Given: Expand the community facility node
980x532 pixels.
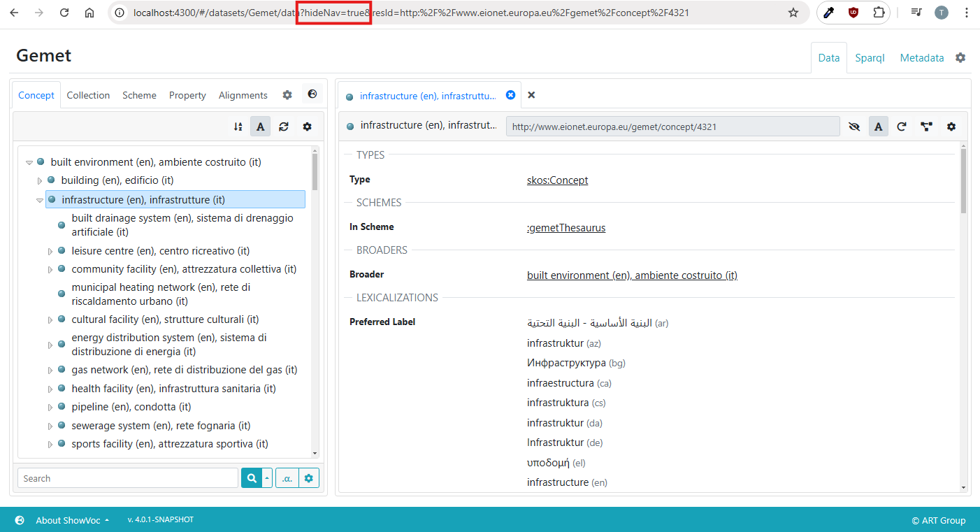Looking at the screenshot, I should pyautogui.click(x=50, y=269).
